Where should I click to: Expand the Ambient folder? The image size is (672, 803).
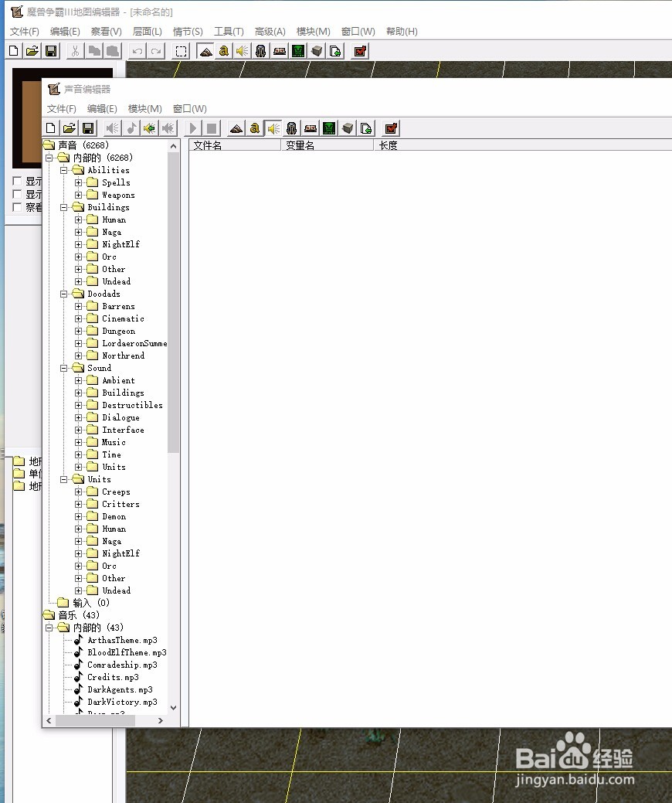tap(78, 380)
